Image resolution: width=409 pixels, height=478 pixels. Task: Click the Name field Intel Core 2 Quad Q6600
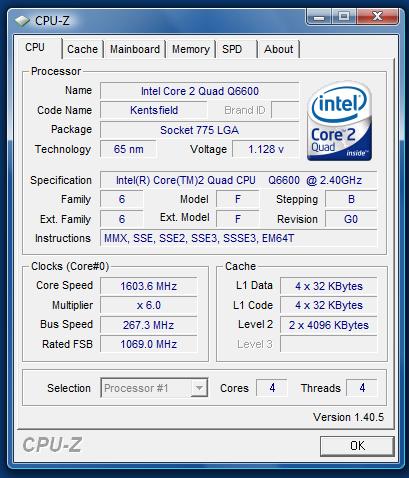click(200, 91)
